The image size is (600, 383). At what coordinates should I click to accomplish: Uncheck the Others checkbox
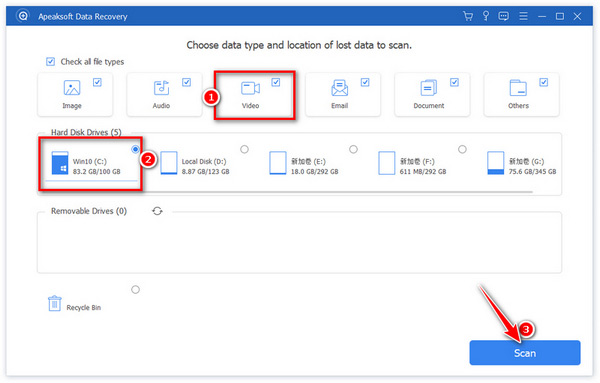pos(543,82)
